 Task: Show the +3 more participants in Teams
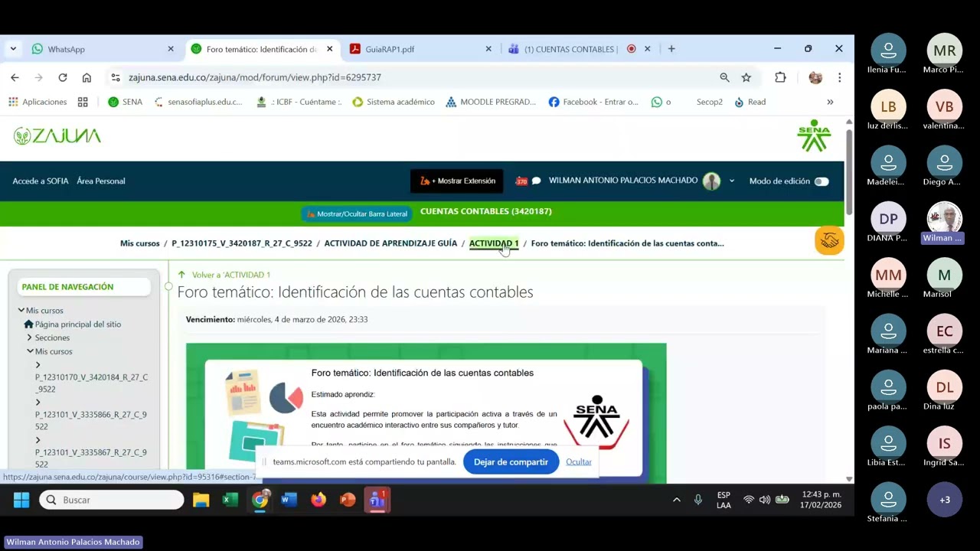coord(944,500)
